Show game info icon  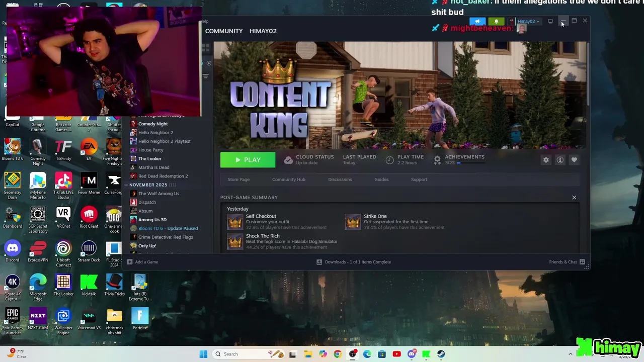pos(560,160)
